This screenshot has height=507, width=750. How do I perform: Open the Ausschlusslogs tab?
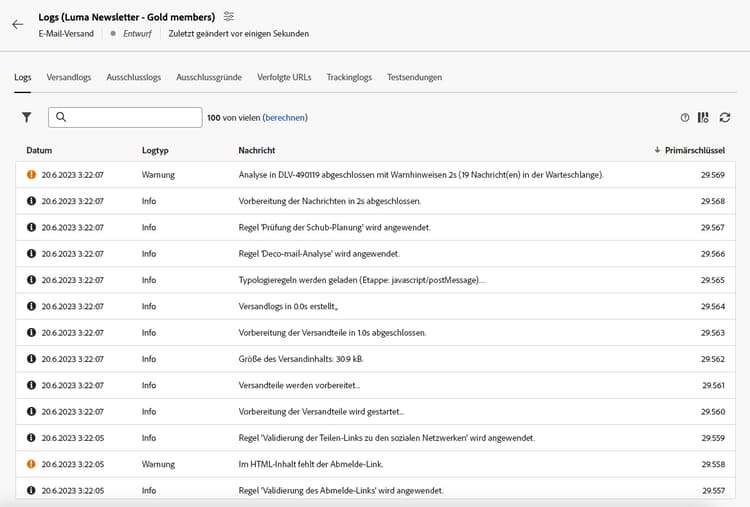(x=133, y=77)
